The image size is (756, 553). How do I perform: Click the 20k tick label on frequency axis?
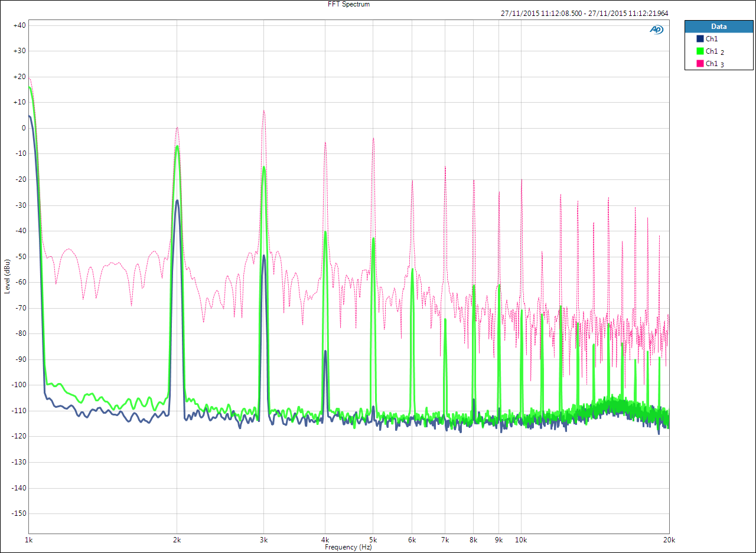point(669,540)
